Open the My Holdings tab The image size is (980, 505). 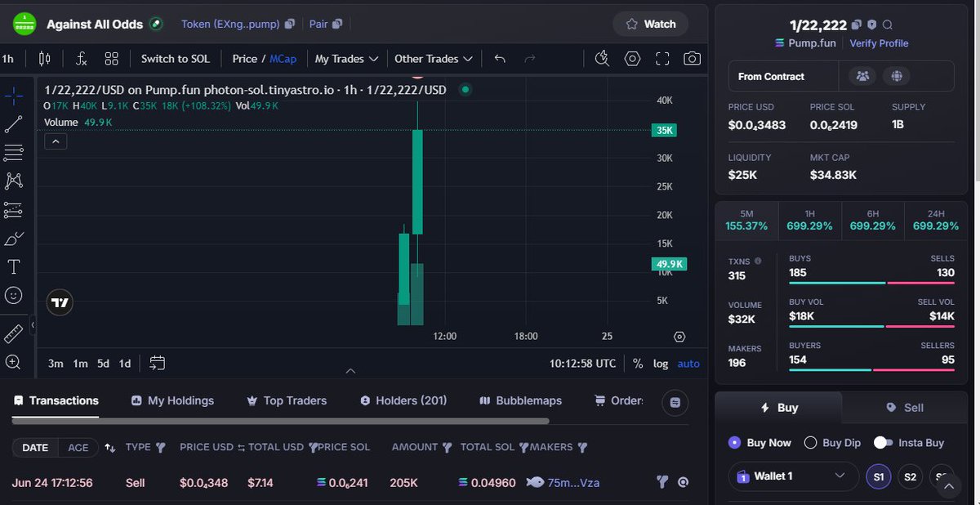coord(172,400)
